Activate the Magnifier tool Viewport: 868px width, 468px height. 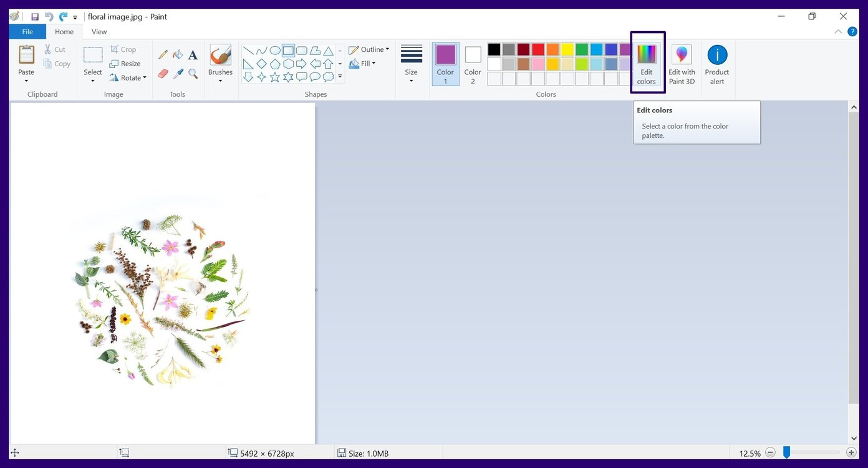tap(192, 74)
